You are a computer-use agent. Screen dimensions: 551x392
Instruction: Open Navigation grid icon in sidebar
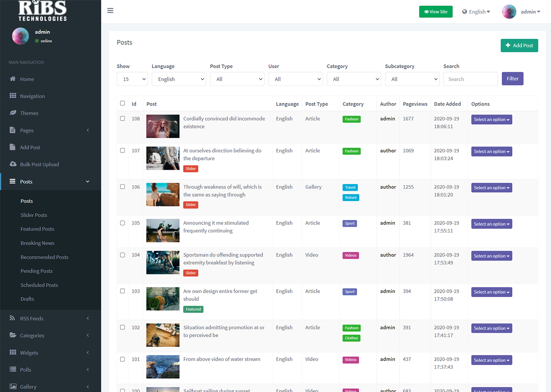[x=13, y=96]
